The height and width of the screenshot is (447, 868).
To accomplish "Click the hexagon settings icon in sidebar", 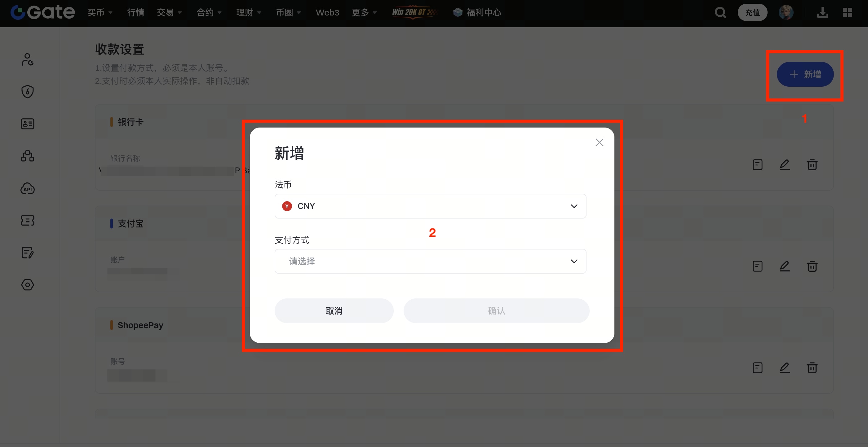I will [28, 285].
